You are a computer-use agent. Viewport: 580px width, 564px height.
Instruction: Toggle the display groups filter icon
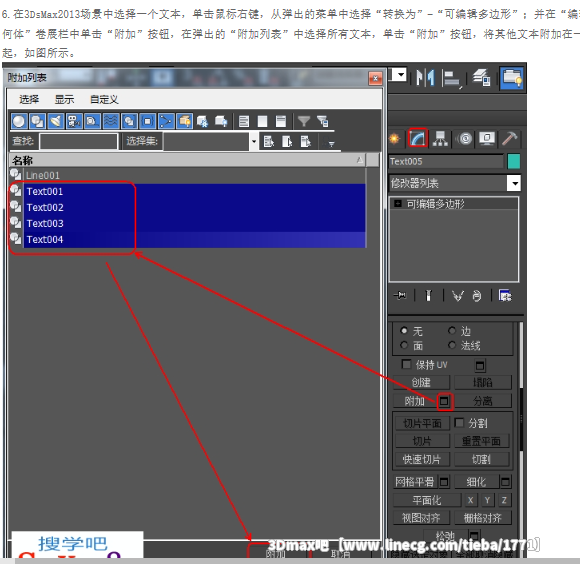[x=129, y=121]
